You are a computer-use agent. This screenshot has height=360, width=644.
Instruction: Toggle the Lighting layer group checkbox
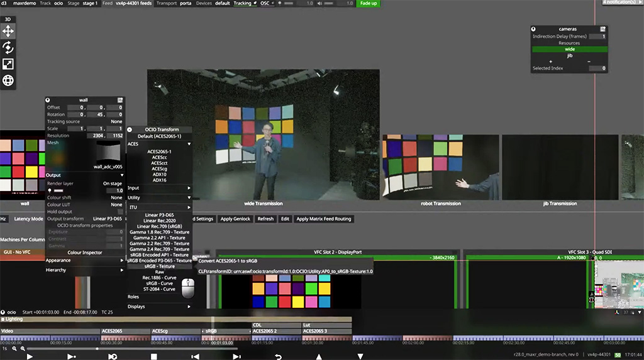click(3, 319)
